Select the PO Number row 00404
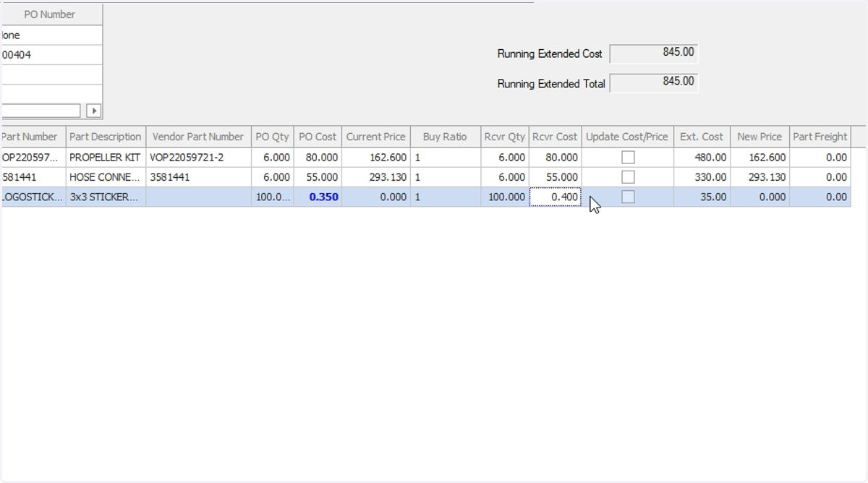 coord(51,55)
